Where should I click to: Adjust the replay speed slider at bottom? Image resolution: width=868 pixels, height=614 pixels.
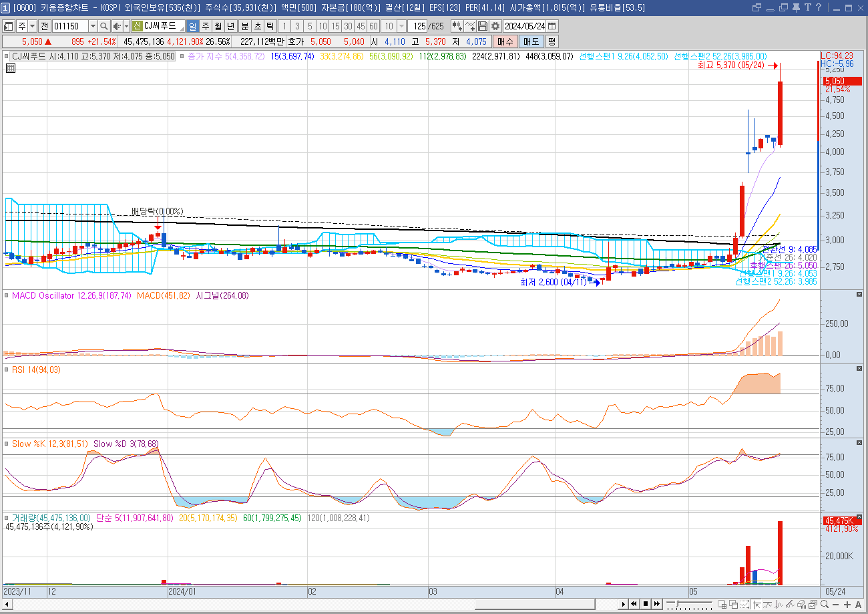[676, 603]
